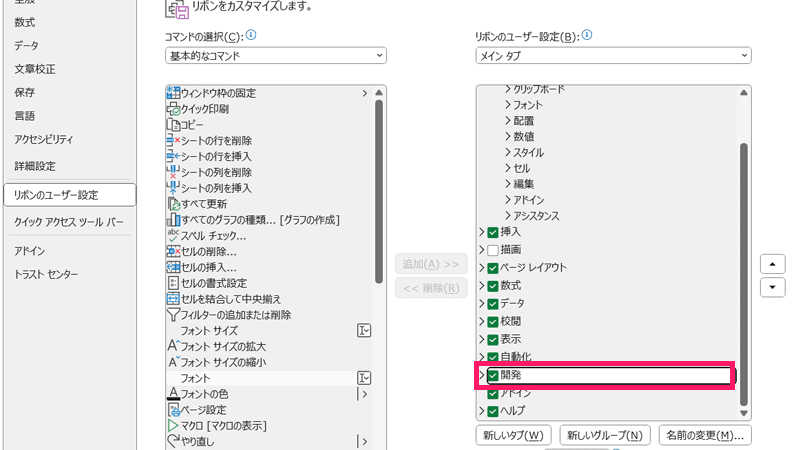Expand the 挿入 tab node
The width and height of the screenshot is (800, 450).
click(482, 232)
